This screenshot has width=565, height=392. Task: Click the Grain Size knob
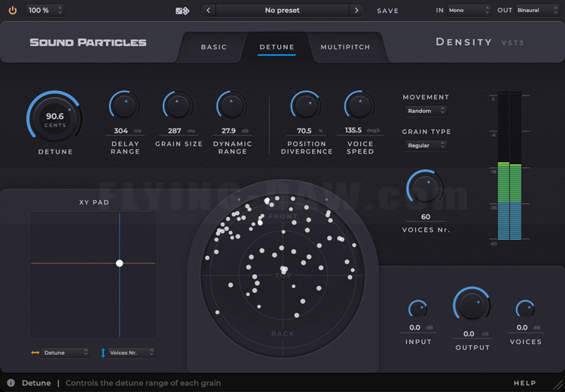click(x=179, y=105)
